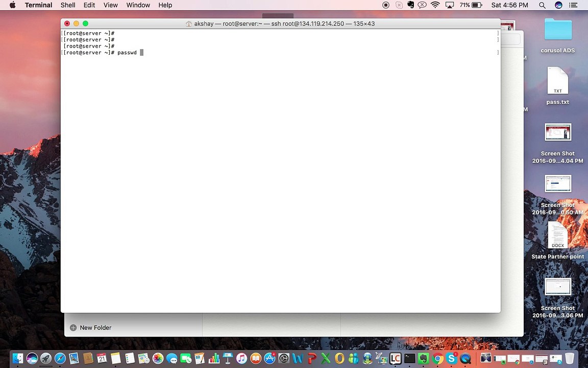
Task: Open Notes app in the Dock
Action: tap(116, 358)
